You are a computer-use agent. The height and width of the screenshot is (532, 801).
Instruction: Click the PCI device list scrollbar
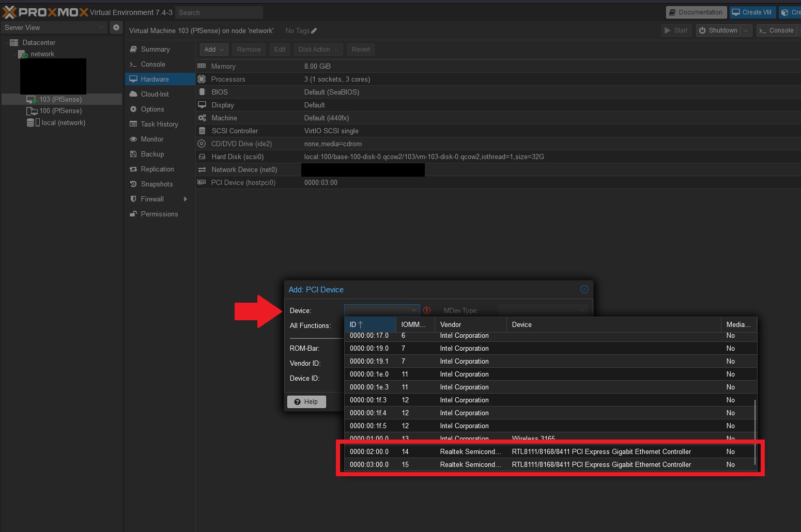point(755,432)
